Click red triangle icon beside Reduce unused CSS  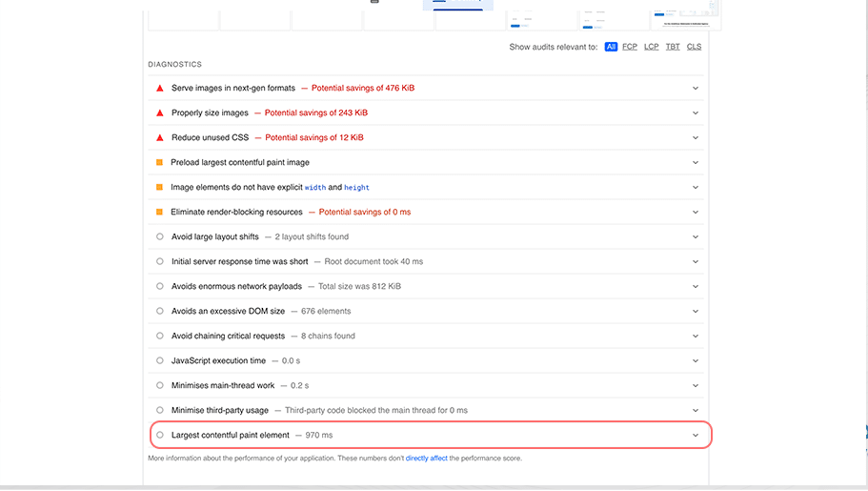click(160, 137)
